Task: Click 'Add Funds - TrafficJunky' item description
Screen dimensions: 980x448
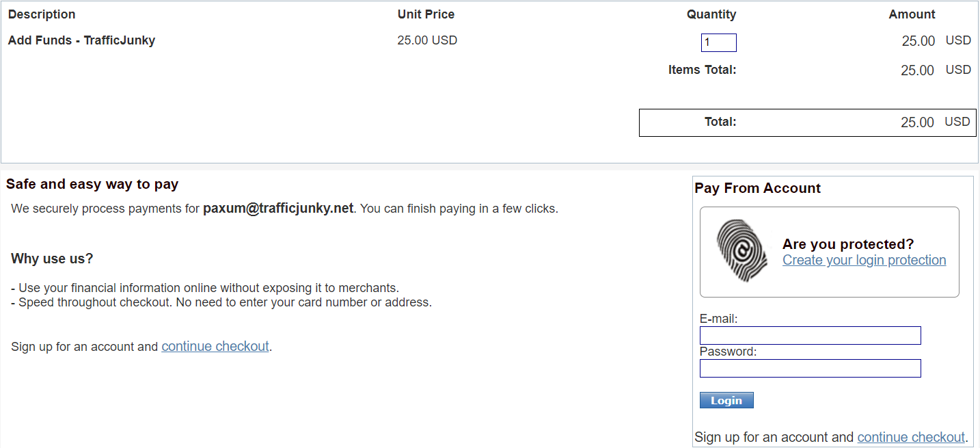Action: pos(81,40)
